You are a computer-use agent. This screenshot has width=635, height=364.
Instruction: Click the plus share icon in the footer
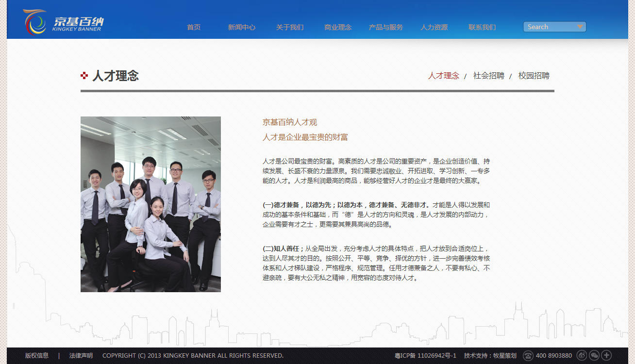point(607,355)
